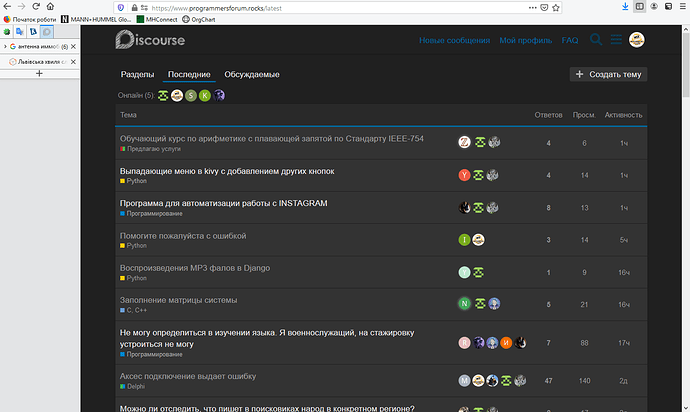The width and height of the screenshot is (690, 412).
Task: Sort topics by the 'Активность' column header
Action: (x=623, y=115)
